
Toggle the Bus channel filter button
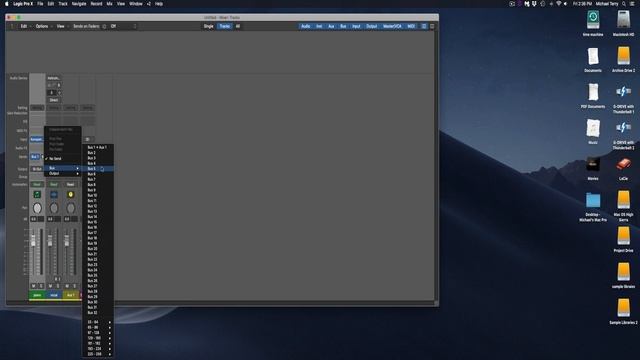343,26
